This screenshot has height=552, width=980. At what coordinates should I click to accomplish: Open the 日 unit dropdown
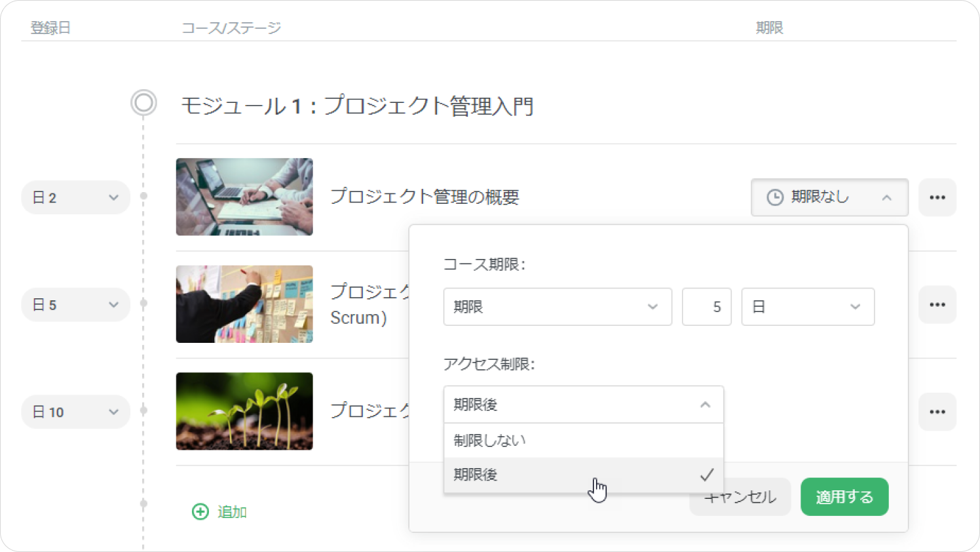808,307
